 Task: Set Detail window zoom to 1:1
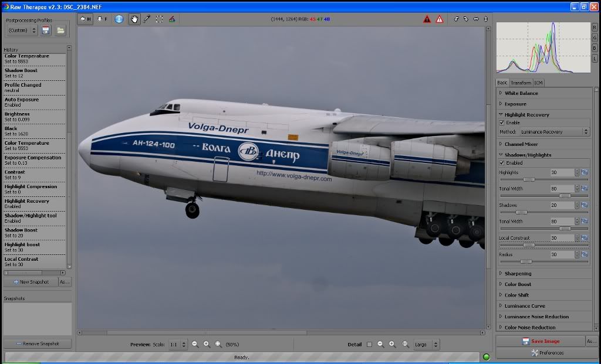click(x=405, y=344)
